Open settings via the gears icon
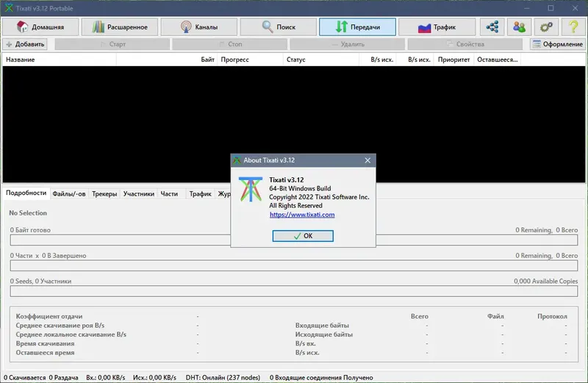This screenshot has width=588, height=383. [546, 27]
